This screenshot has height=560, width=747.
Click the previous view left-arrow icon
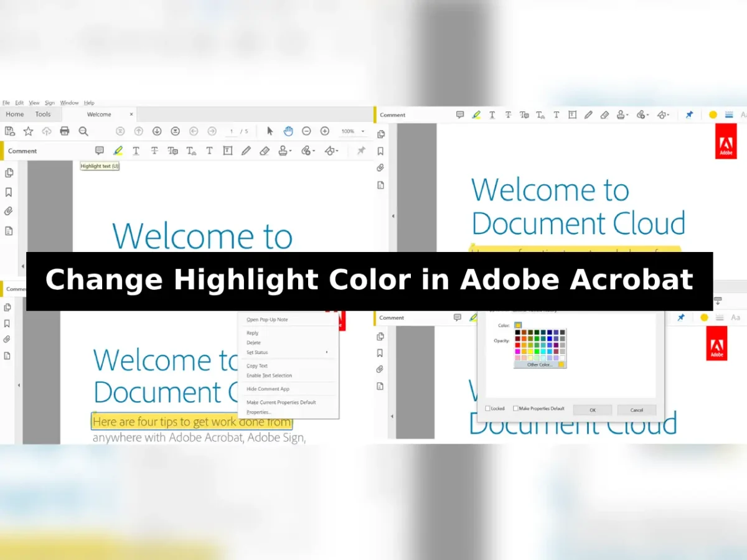click(194, 131)
